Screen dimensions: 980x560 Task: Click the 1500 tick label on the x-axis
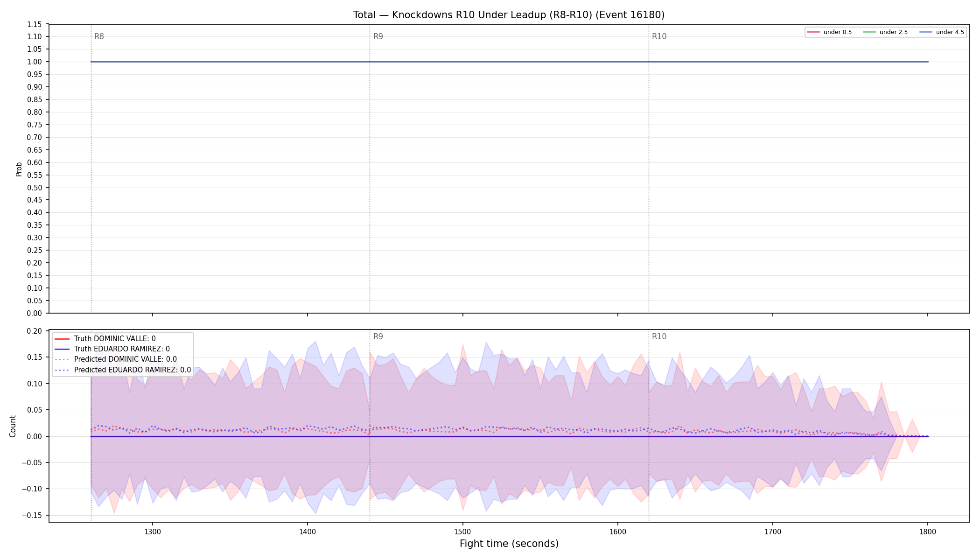tap(462, 532)
